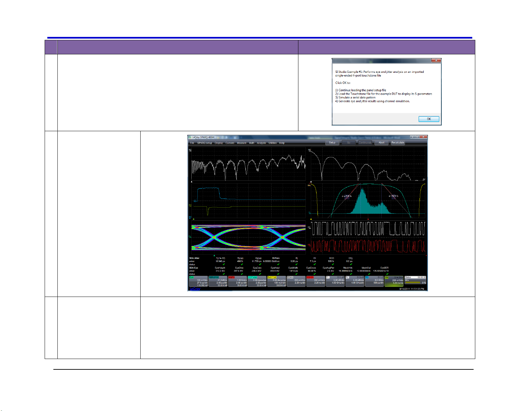Screen dimensions: 532x411
Task: Open the Utilities menu
Action: tap(273, 143)
